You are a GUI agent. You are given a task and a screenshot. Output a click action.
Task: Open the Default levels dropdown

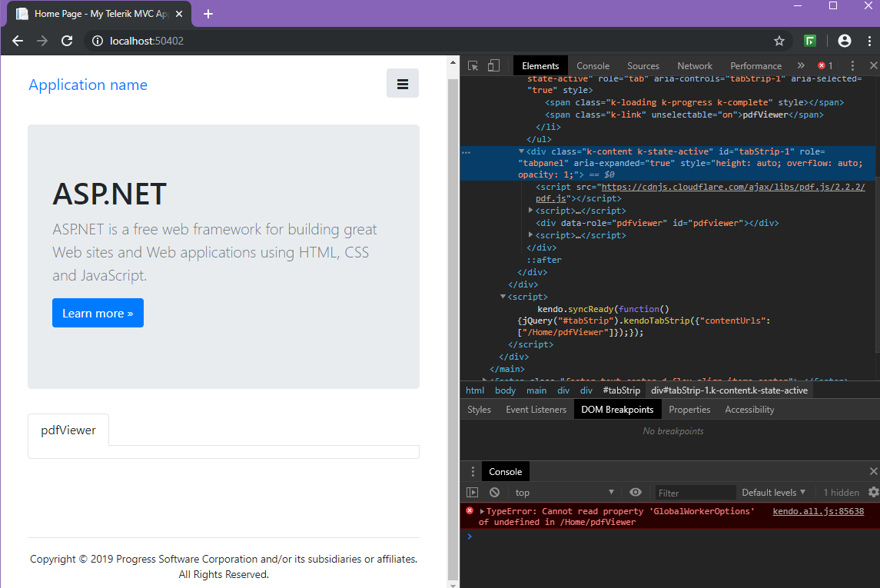click(x=773, y=492)
